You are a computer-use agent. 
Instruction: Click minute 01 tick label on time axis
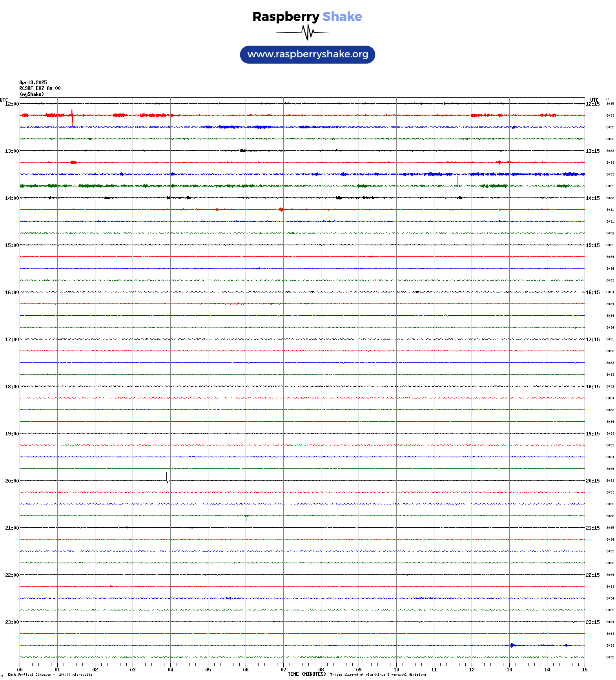click(x=57, y=670)
